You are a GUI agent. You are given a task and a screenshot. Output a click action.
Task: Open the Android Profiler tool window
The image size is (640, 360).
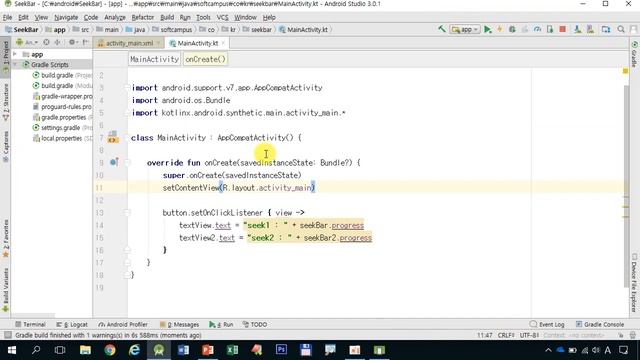tap(123, 324)
